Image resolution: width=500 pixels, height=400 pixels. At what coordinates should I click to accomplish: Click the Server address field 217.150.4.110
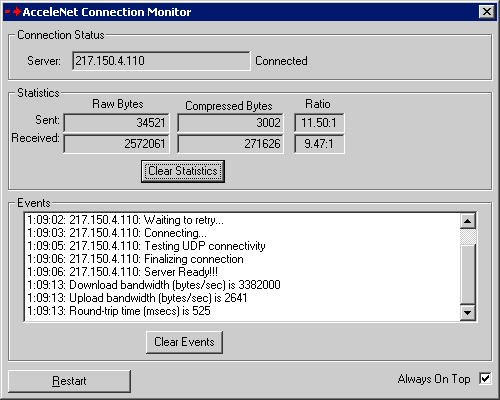point(161,61)
